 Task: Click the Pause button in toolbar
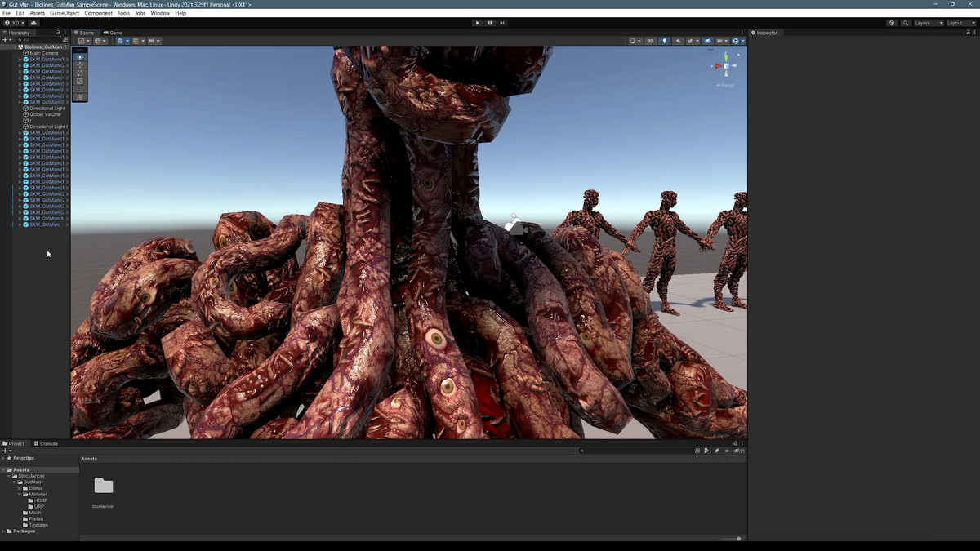pos(490,23)
